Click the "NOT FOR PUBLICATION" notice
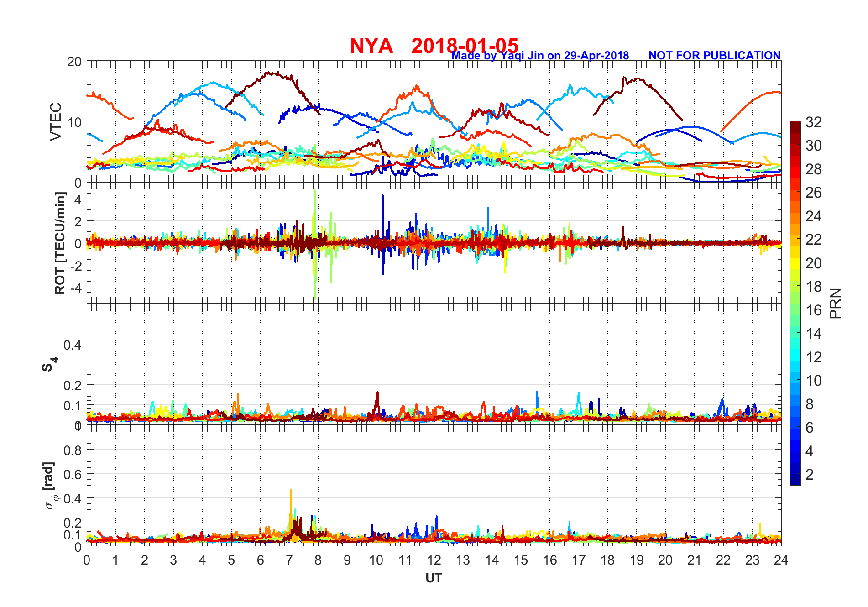The image size is (868, 607). tap(715, 55)
